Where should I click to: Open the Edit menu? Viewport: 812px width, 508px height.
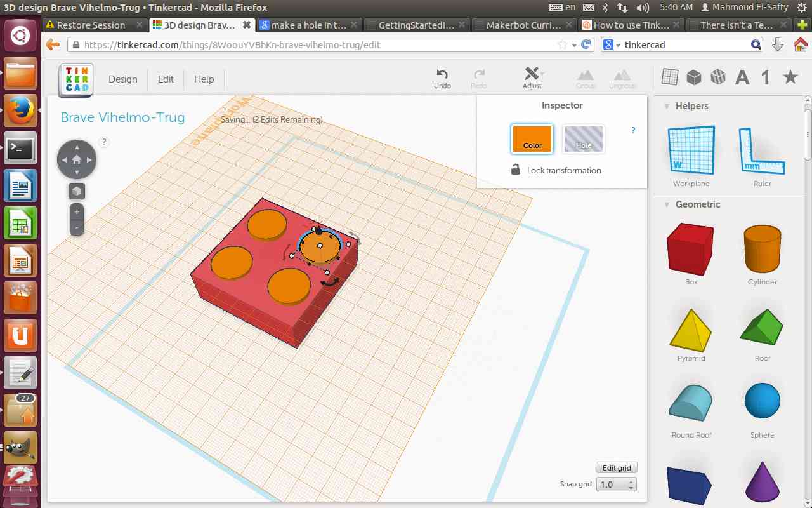pos(166,79)
